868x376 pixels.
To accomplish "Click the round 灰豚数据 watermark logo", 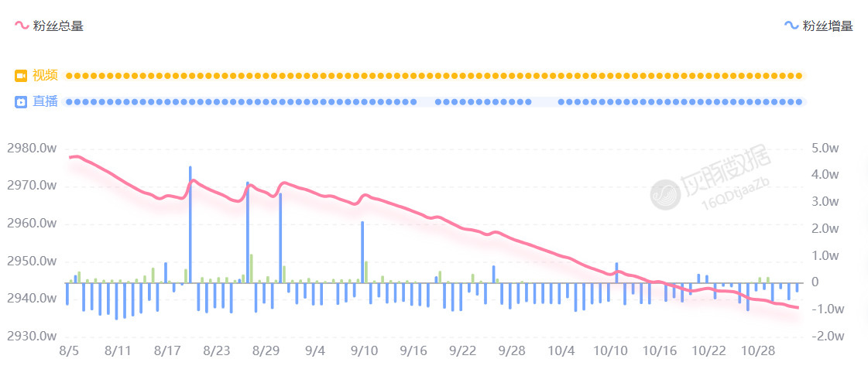I will click(664, 194).
